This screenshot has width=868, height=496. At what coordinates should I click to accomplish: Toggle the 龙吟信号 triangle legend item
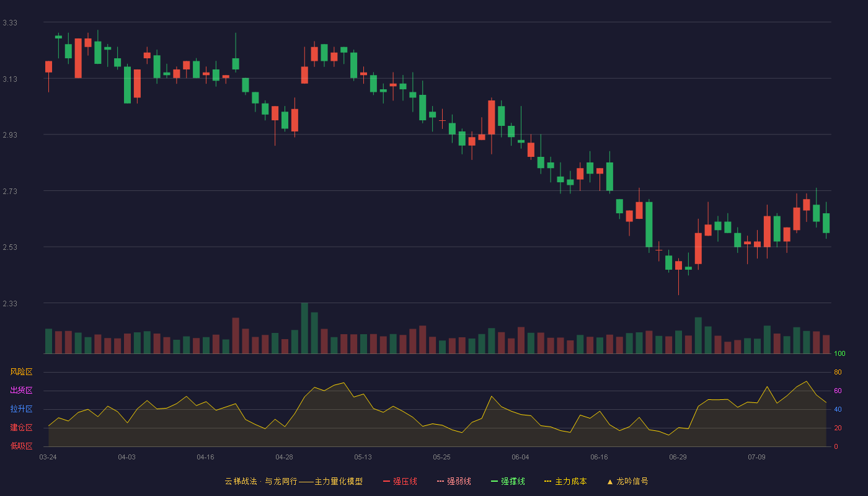pyautogui.click(x=627, y=481)
